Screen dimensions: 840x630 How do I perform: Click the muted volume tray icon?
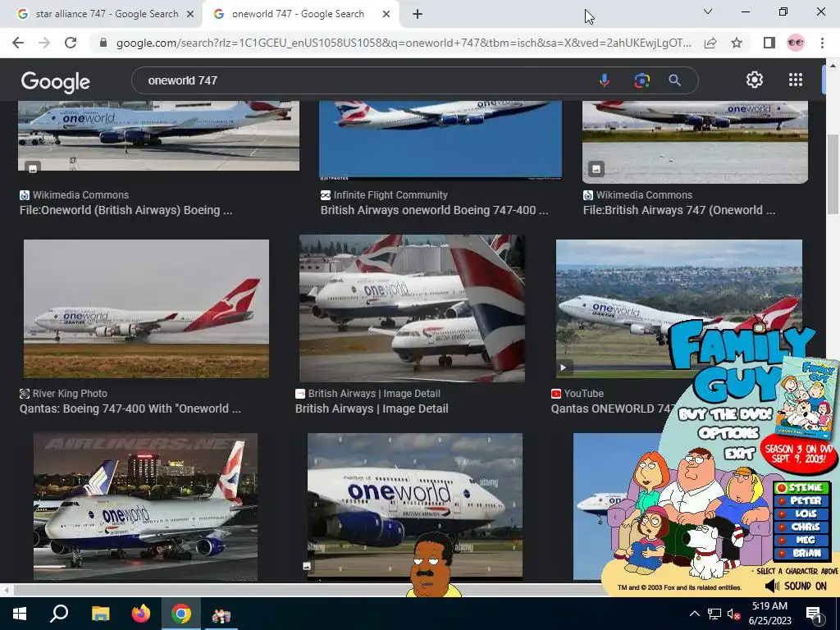pyautogui.click(x=733, y=614)
